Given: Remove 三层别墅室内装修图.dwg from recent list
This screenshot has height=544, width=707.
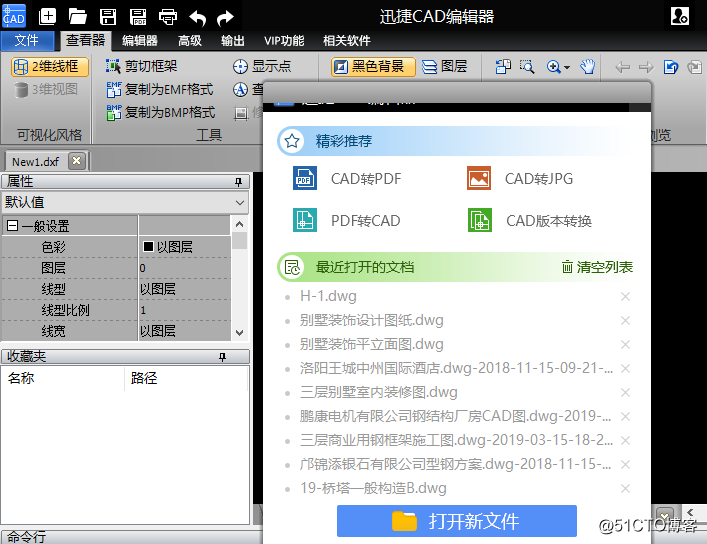Looking at the screenshot, I should click(625, 392).
